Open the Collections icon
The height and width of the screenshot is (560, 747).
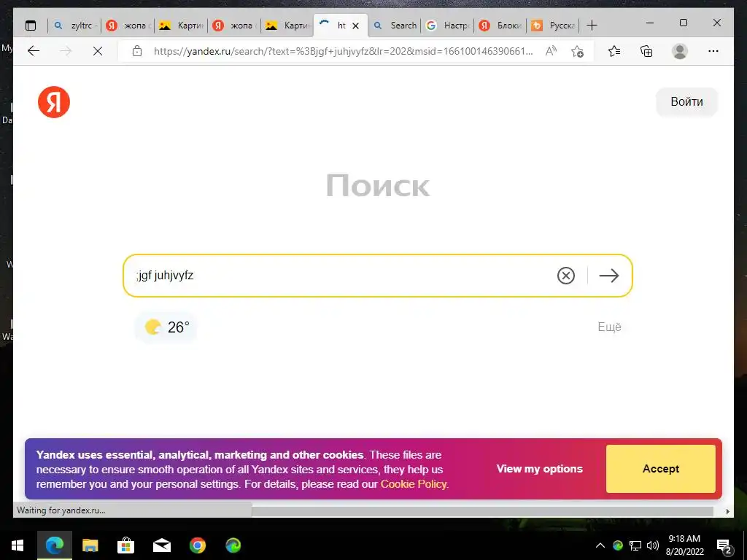(x=646, y=51)
